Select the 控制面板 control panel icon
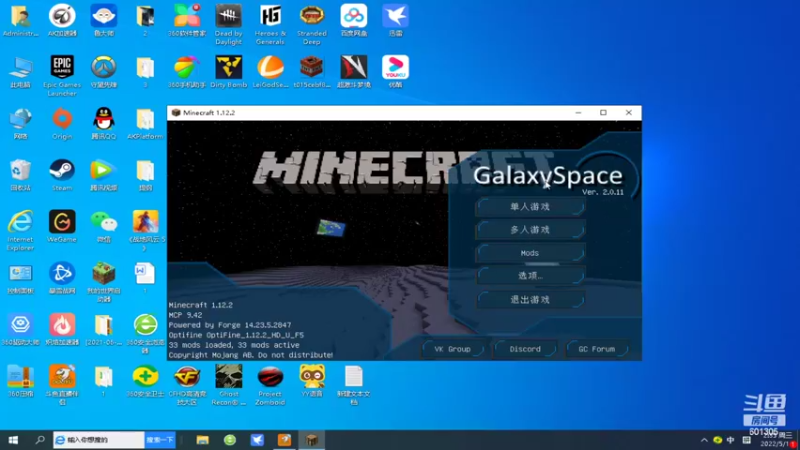This screenshot has width=800, height=450. (x=20, y=279)
